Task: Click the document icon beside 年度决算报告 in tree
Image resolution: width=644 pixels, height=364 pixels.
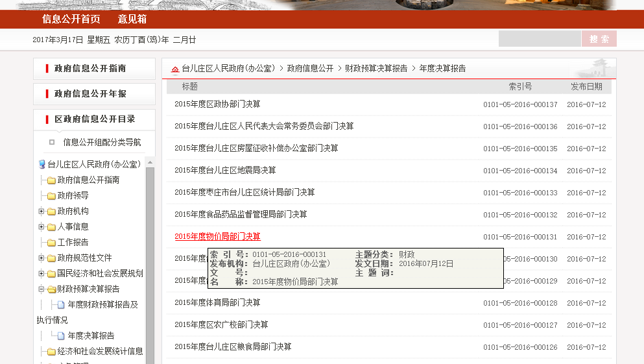Action: point(61,336)
